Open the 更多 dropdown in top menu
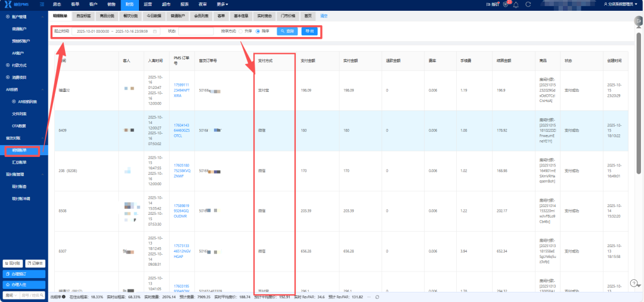 (222, 4)
